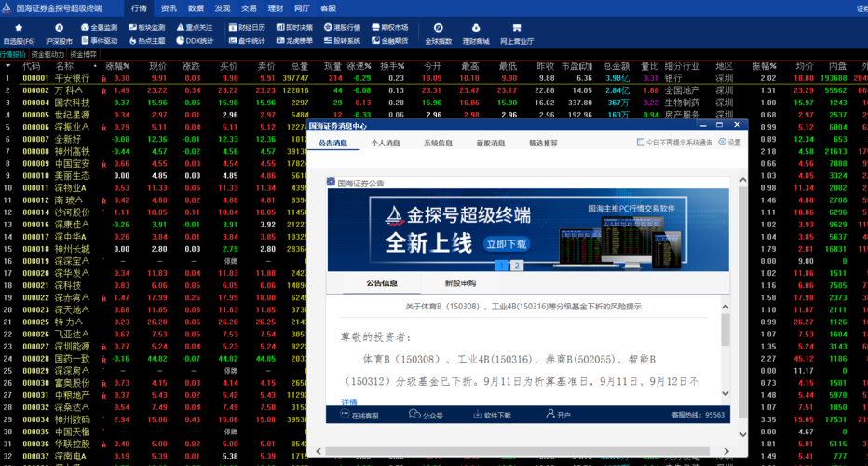Open 全球指数 global index icon
Viewport: 868px width, 466px height.
pos(439,30)
